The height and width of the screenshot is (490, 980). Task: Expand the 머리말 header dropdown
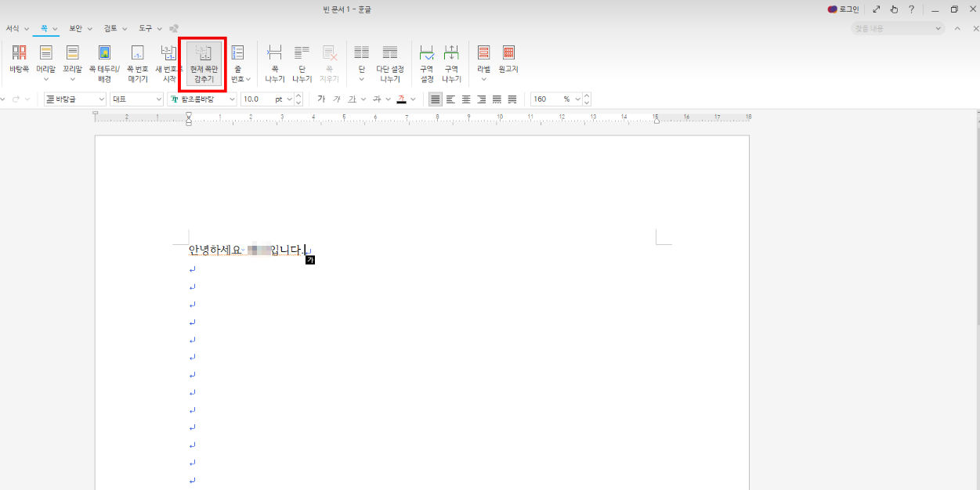[46, 79]
